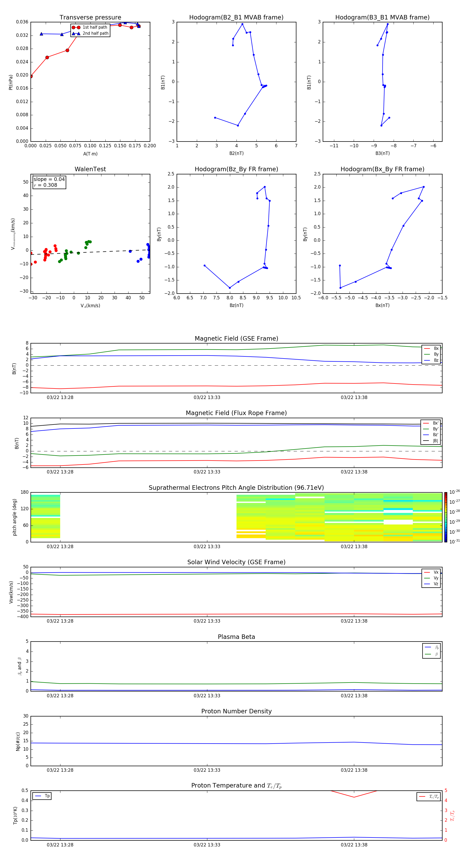Screen dimensions: 473x868
Task: Click the "Vsw(km/s)" y-axis label
Action: point(11,592)
